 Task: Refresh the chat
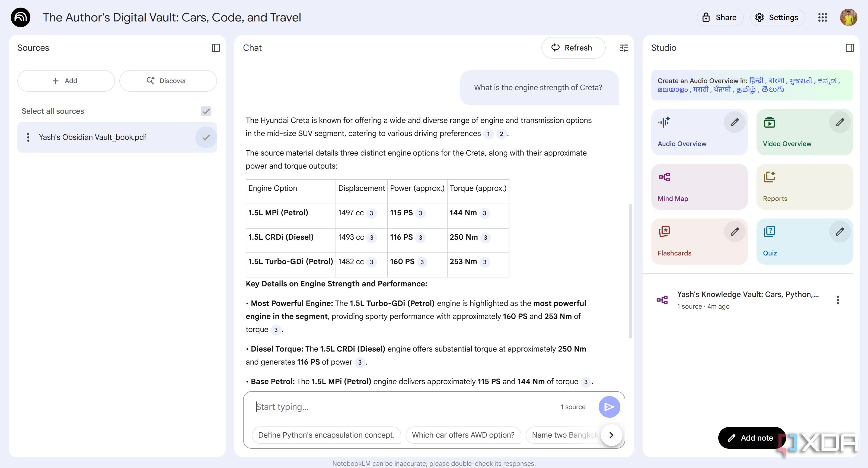pos(573,48)
